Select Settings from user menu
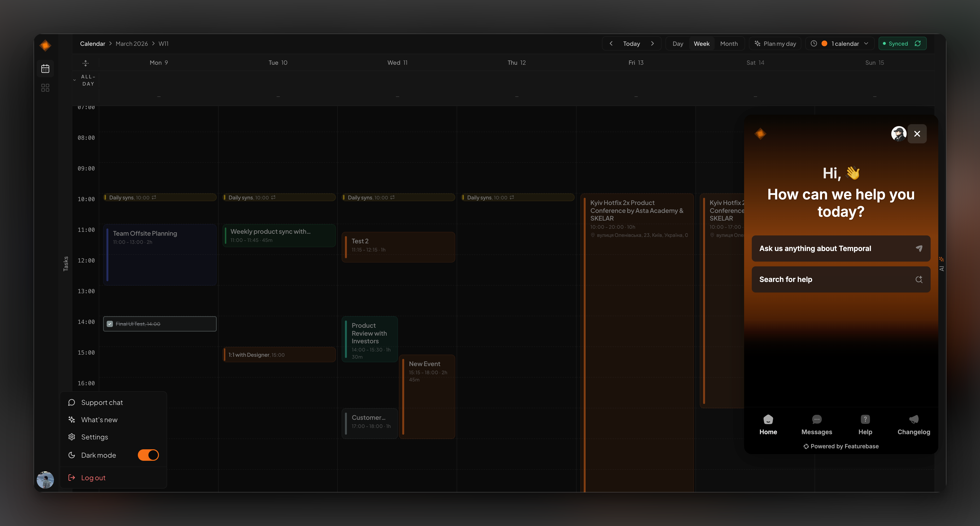Image resolution: width=980 pixels, height=526 pixels. click(94, 437)
